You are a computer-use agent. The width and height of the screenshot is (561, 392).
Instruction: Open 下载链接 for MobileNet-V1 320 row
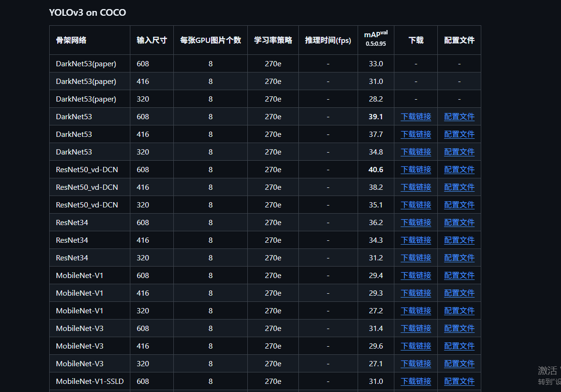(x=416, y=311)
